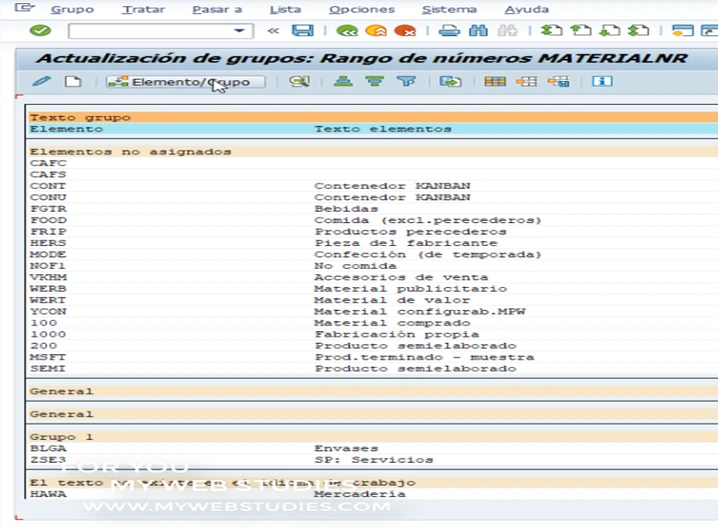The height and width of the screenshot is (529, 718).
Task: Select the NOF1 No comida row
Action: tap(373, 266)
